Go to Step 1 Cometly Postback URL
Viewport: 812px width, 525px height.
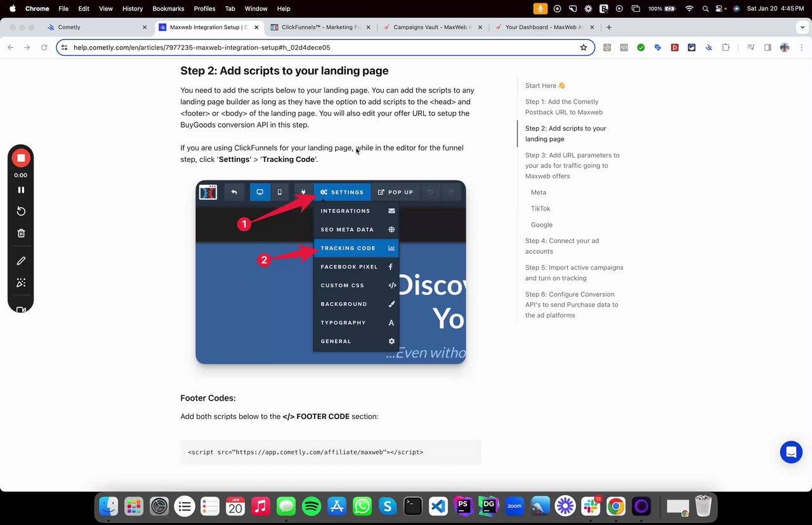point(564,107)
